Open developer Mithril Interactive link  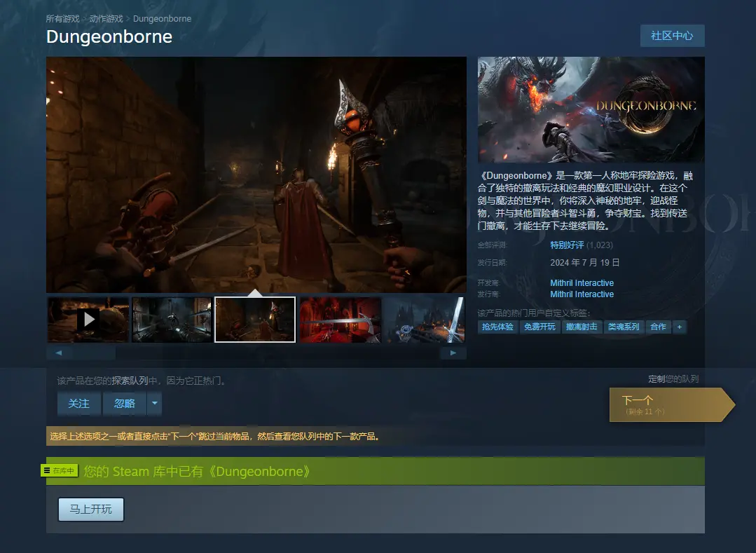pos(582,283)
